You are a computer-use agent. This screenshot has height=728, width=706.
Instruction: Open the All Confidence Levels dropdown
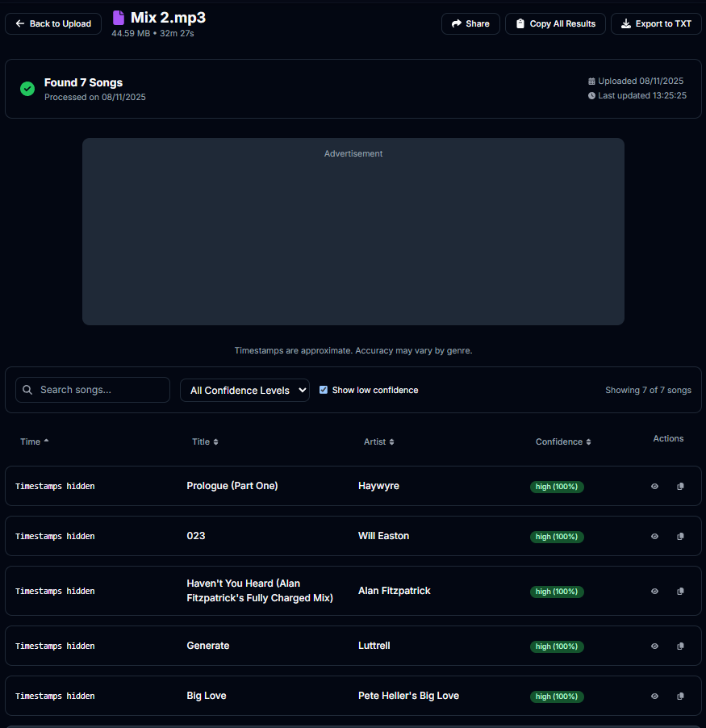point(244,389)
